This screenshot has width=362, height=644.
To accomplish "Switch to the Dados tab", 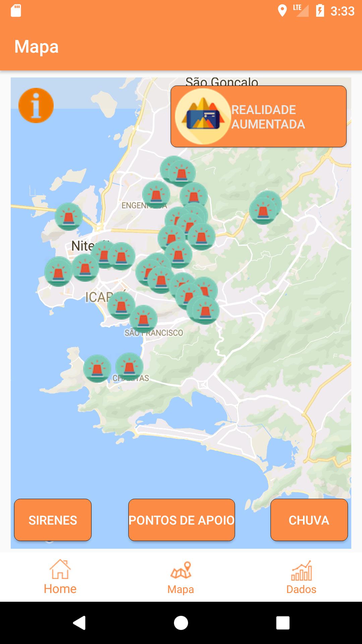I will click(x=301, y=577).
